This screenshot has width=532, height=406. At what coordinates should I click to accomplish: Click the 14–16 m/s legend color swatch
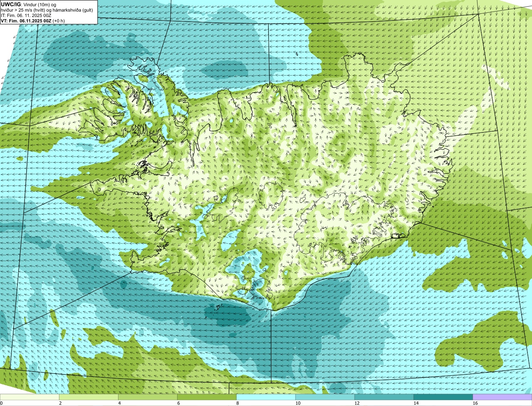443,397
